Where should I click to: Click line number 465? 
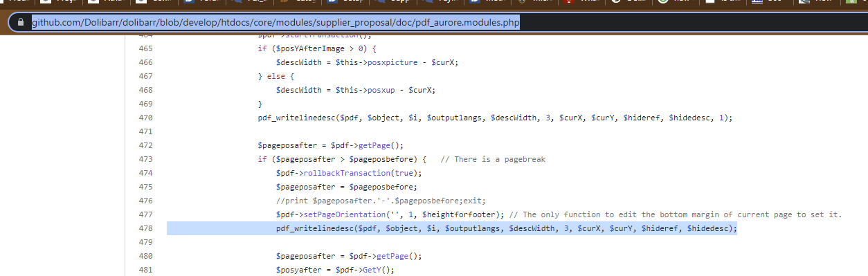145,48
